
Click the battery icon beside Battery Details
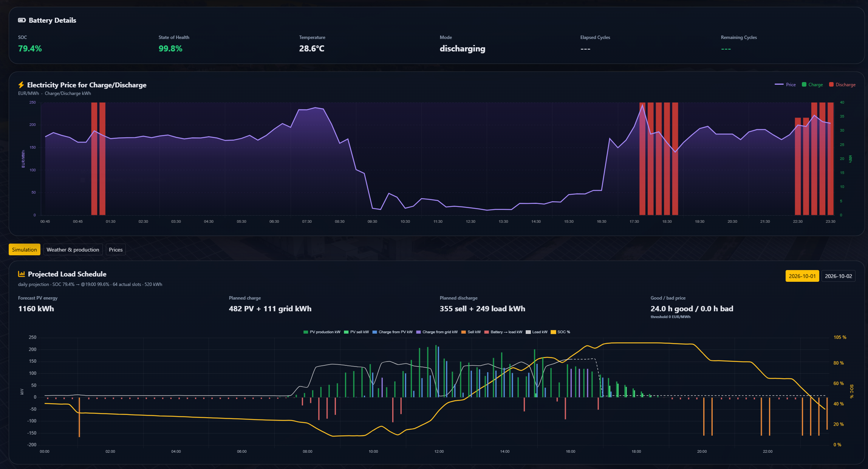coord(22,20)
